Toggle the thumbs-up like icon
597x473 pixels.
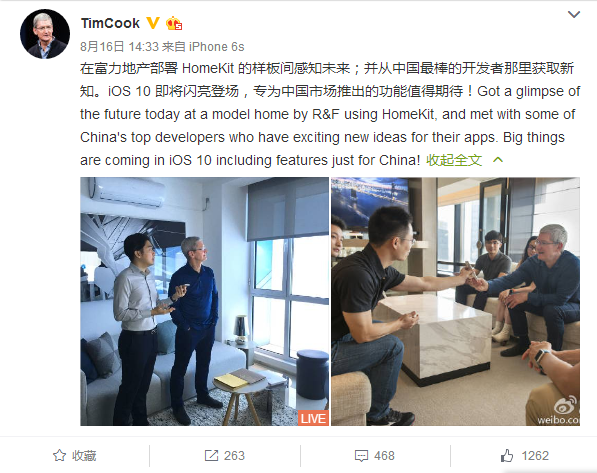point(507,455)
